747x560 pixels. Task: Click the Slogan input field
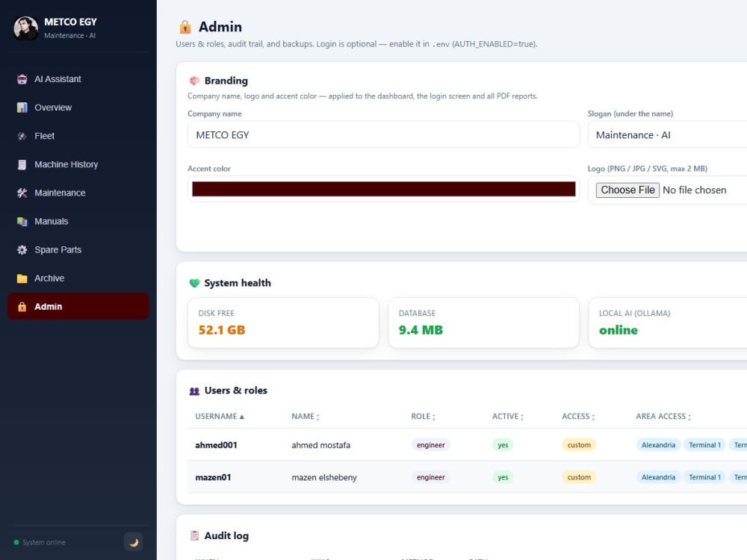(667, 134)
